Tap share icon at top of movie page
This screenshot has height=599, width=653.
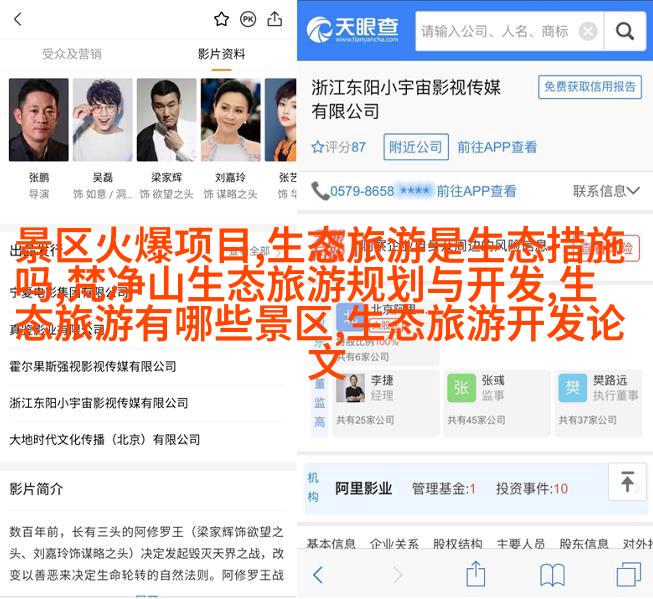pyautogui.click(x=275, y=19)
